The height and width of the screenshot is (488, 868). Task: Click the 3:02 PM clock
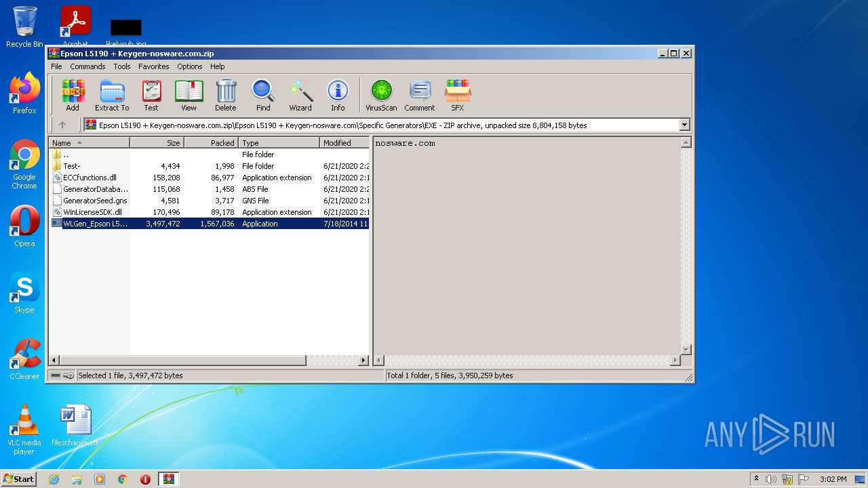[833, 479]
